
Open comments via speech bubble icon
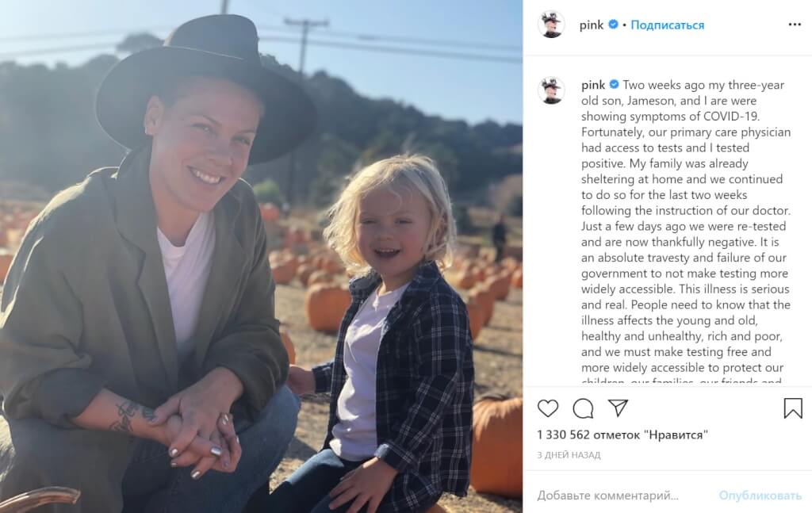point(583,408)
